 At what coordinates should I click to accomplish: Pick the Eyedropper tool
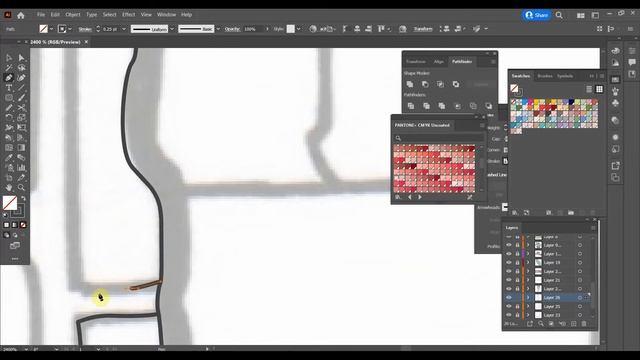9,158
